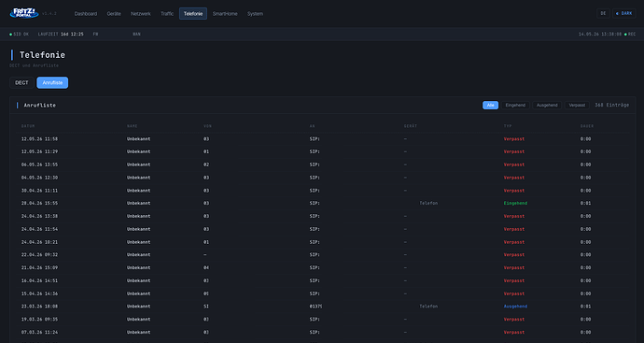Open the System tab
Viewport: 644px width, 343px height.
[x=255, y=14]
